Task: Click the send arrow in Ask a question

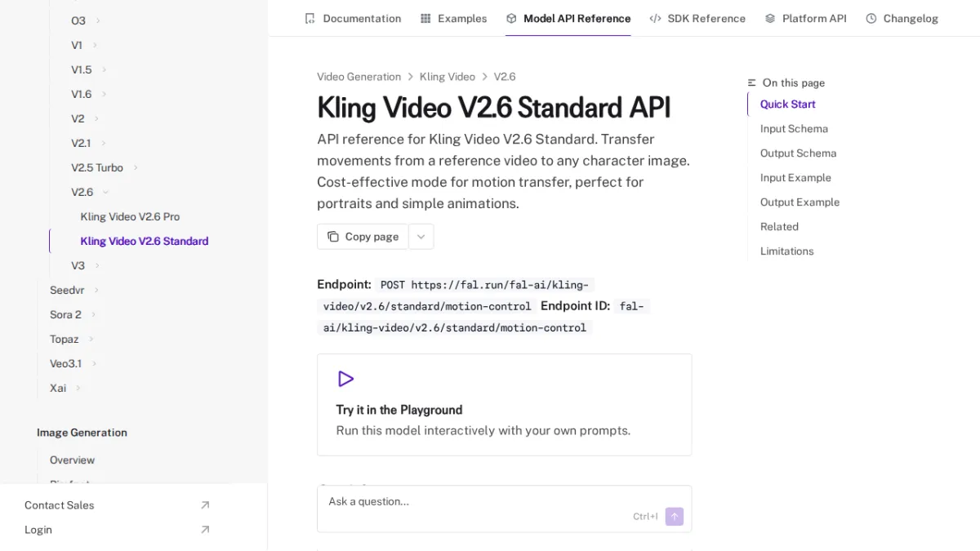Action: point(675,517)
